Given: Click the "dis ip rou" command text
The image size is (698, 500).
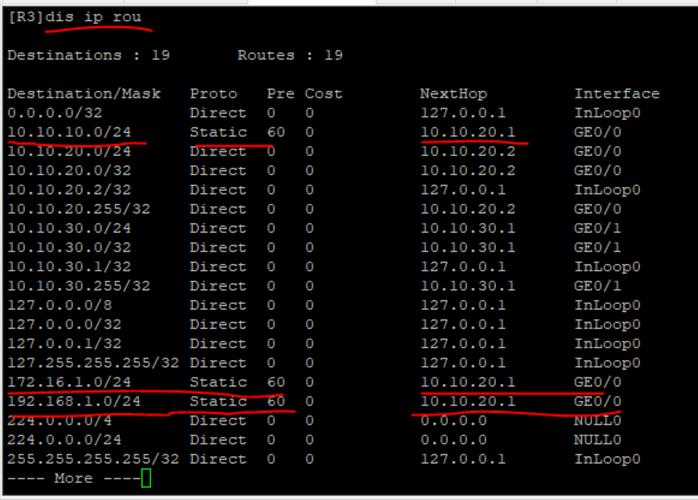Looking at the screenshot, I should pos(93,18).
